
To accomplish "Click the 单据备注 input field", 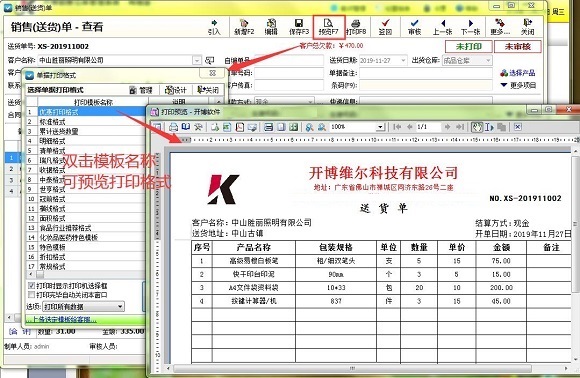I will (x=425, y=73).
